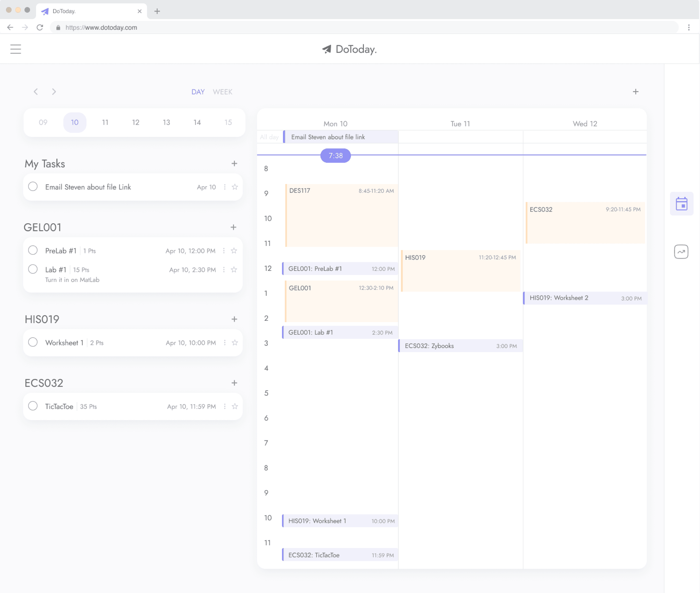Add a new calendar event with plus
This screenshot has width=700, height=593.
pyautogui.click(x=635, y=91)
